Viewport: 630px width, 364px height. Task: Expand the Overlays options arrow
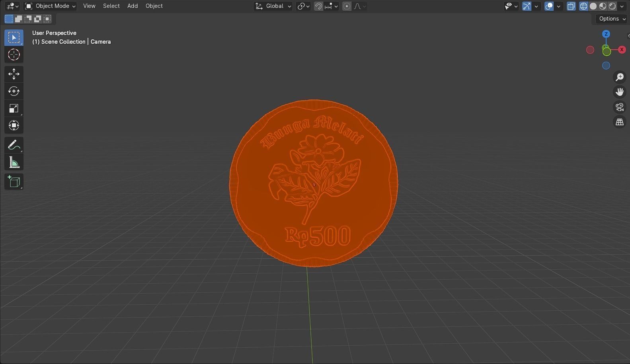point(559,6)
